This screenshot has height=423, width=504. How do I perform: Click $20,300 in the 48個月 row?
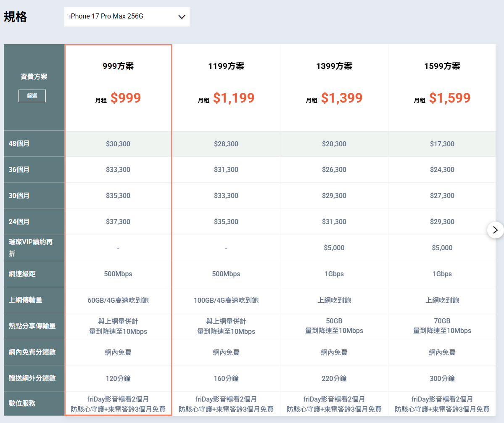334,144
